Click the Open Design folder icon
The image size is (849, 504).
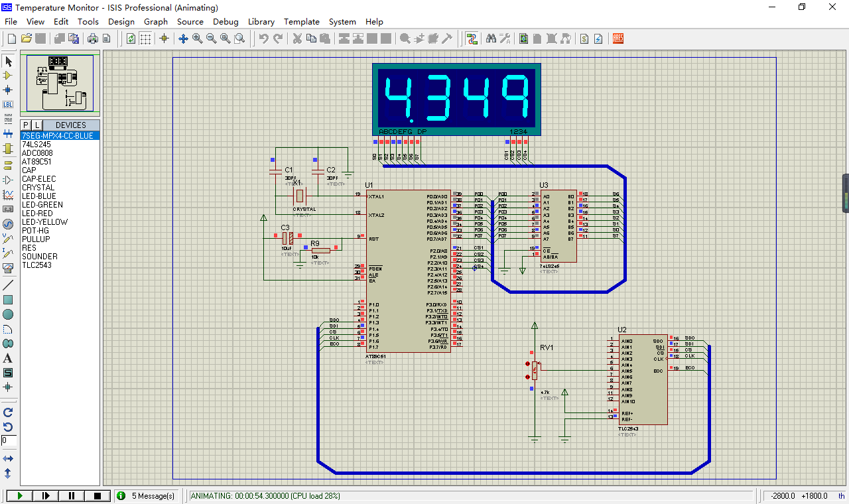click(27, 38)
